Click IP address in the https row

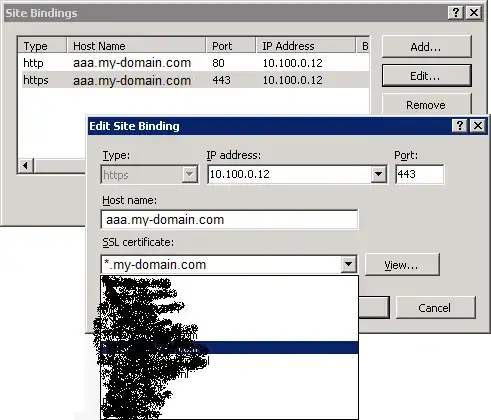click(292, 80)
